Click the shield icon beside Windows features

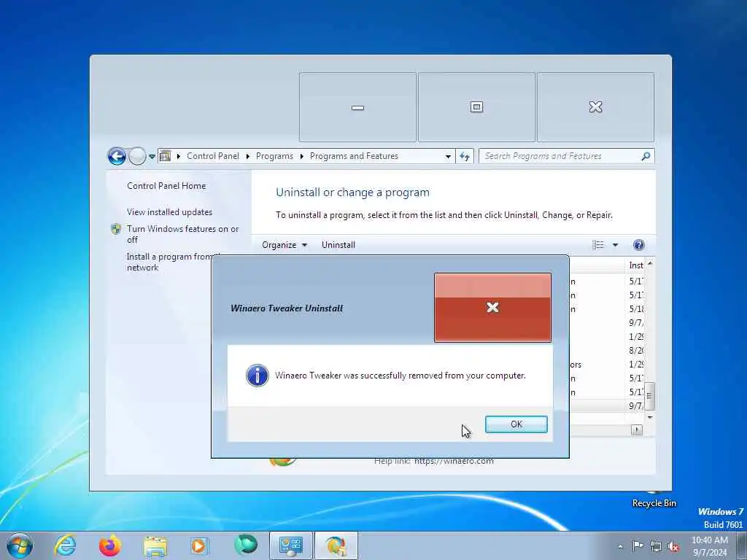116,229
